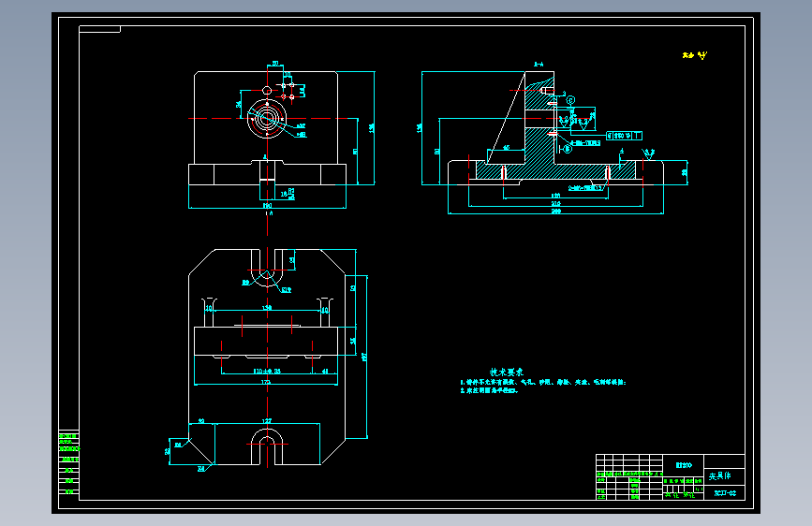Click the 110±0.33 tolerance dimension
Screen dimensions: 812x526
coord(267,372)
